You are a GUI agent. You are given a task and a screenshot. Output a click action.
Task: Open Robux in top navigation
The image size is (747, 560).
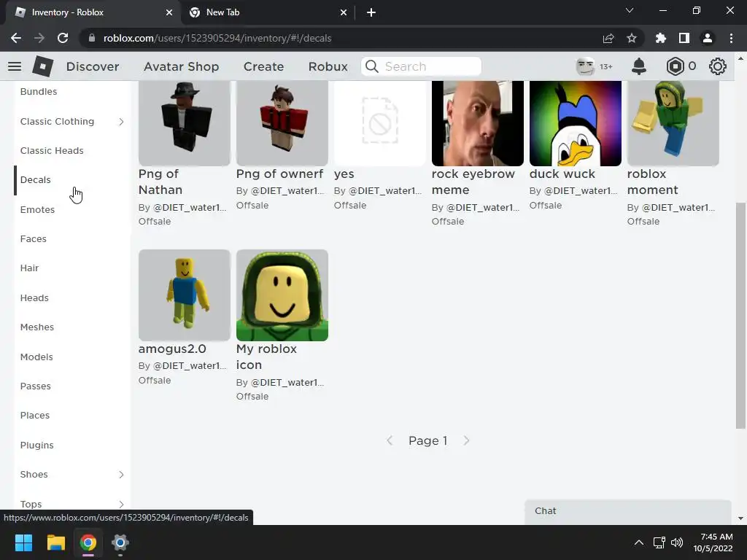click(328, 66)
